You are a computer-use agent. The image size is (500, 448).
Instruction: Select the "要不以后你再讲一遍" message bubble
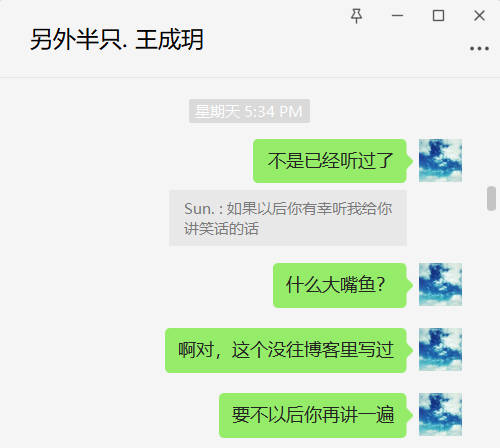(x=313, y=415)
